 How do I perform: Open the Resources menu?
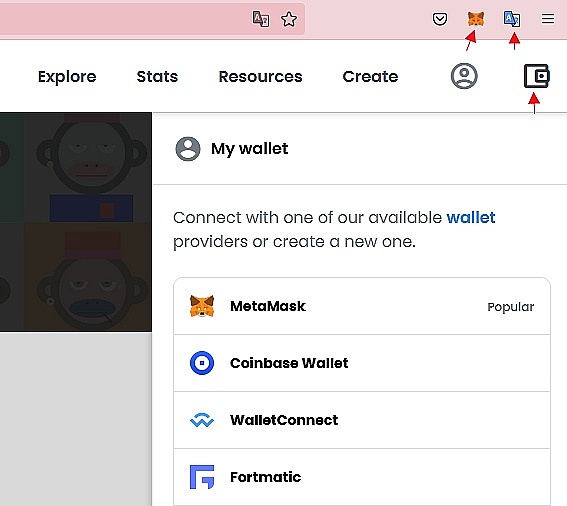coord(260,77)
